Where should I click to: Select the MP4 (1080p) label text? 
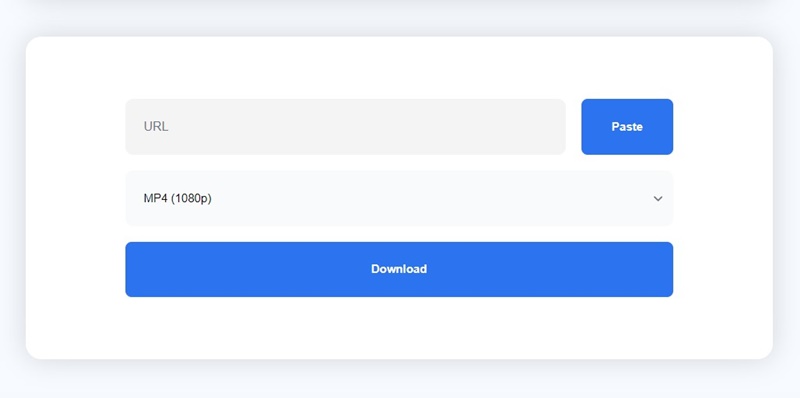(x=178, y=198)
